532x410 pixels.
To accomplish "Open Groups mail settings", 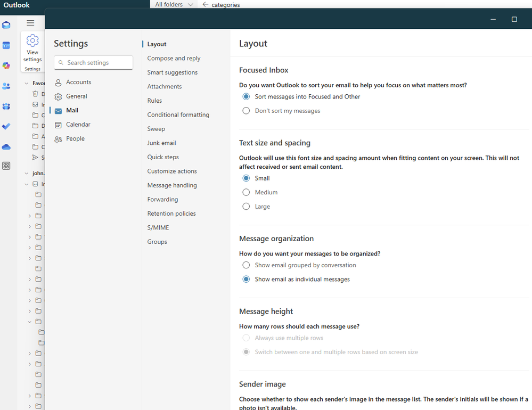I will [157, 242].
